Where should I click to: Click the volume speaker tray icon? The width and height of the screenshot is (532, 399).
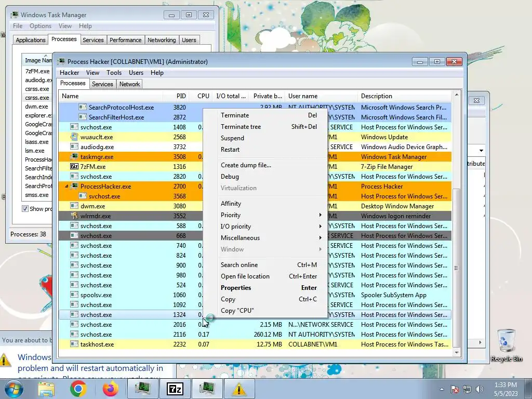(x=480, y=389)
